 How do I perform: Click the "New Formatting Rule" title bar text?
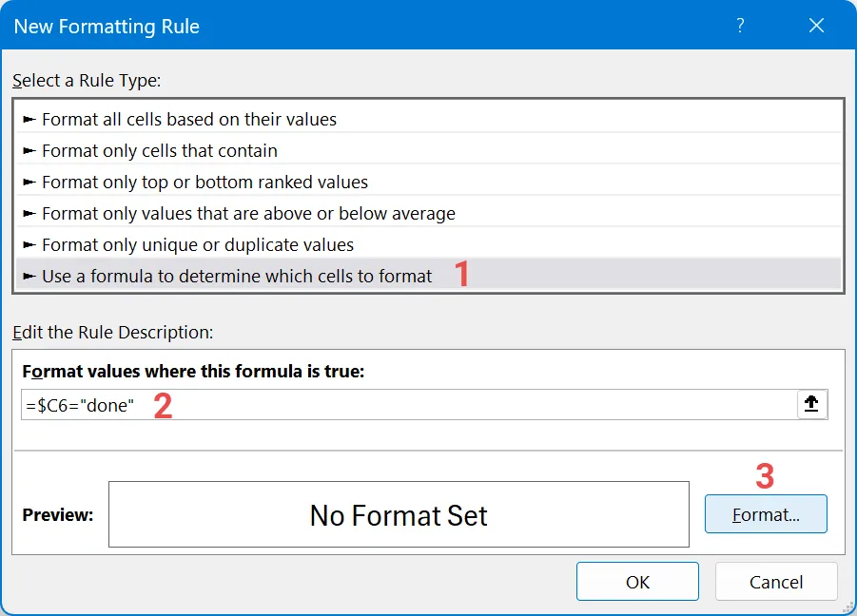point(107,27)
